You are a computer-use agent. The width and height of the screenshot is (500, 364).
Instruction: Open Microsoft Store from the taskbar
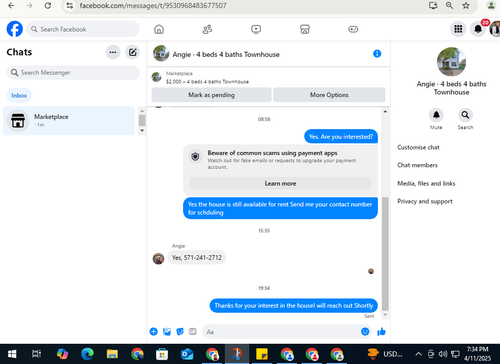pos(162,354)
